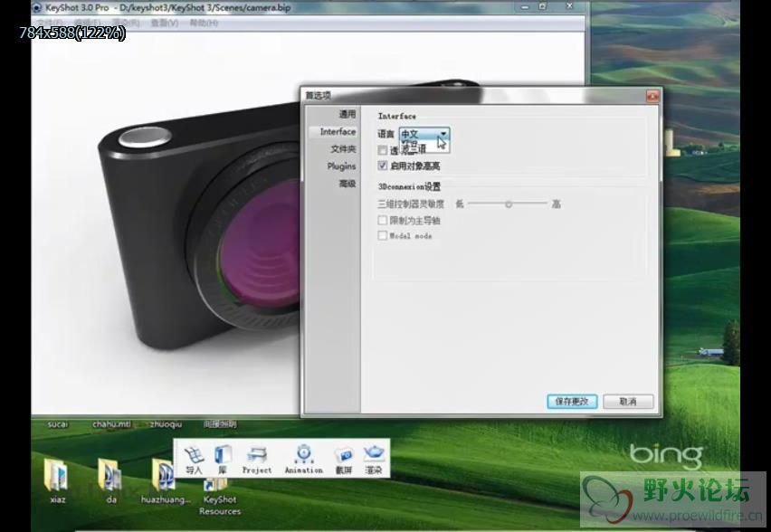
Task: Take a screenshot with the 截屏 icon
Action: pos(344,460)
